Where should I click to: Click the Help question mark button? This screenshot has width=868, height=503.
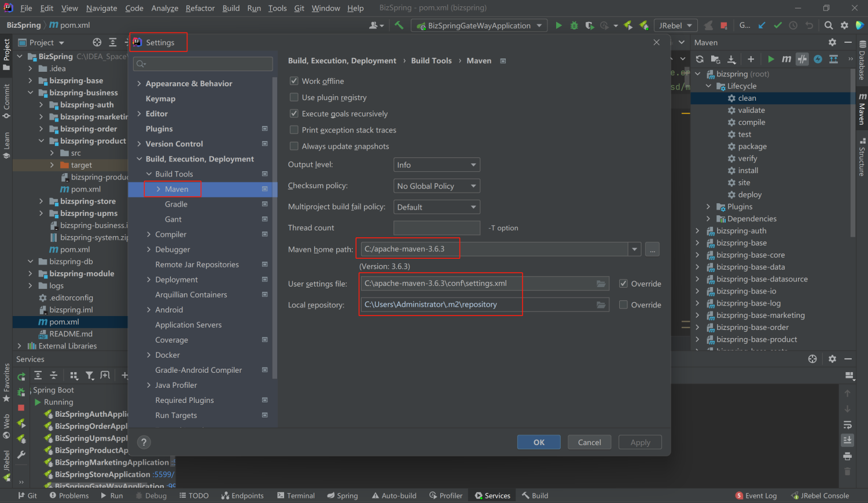(x=144, y=442)
